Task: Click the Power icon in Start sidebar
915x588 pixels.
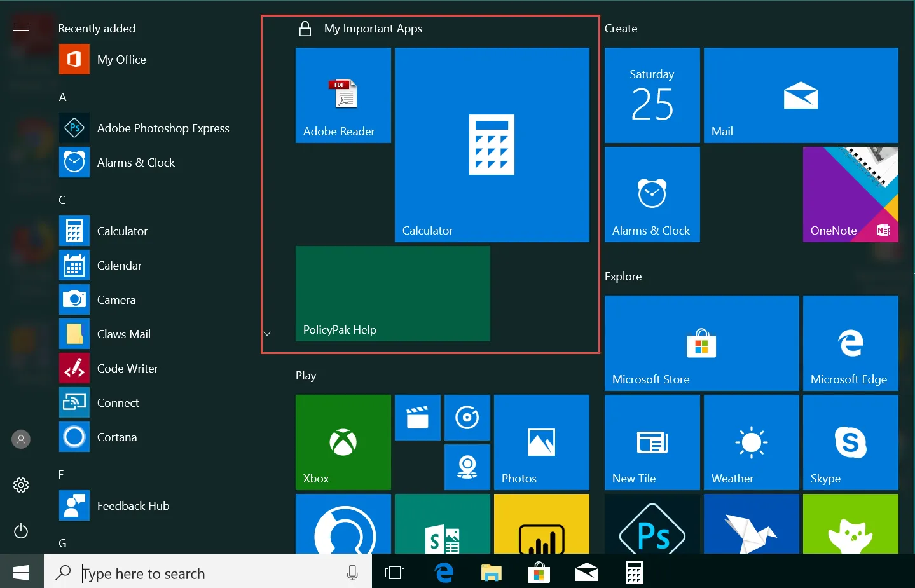Action: [21, 531]
